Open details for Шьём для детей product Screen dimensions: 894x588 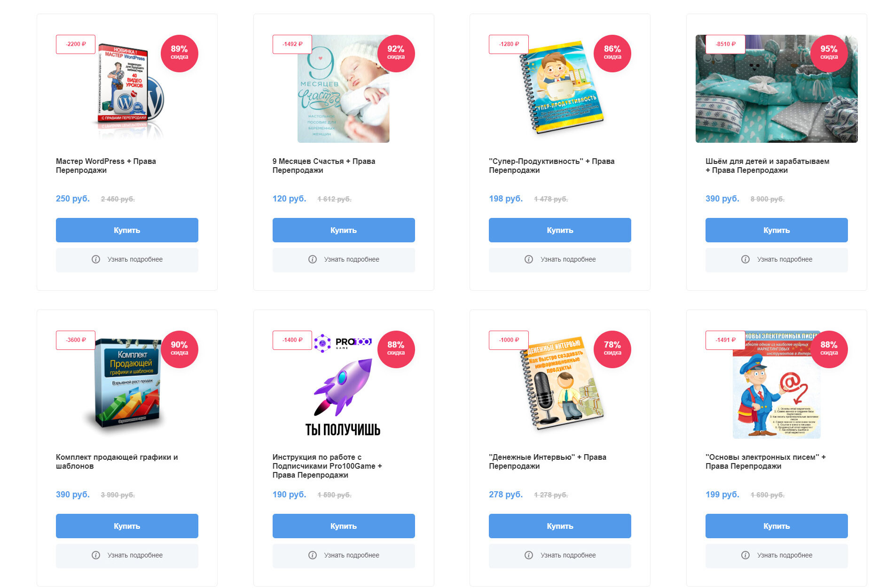(776, 260)
